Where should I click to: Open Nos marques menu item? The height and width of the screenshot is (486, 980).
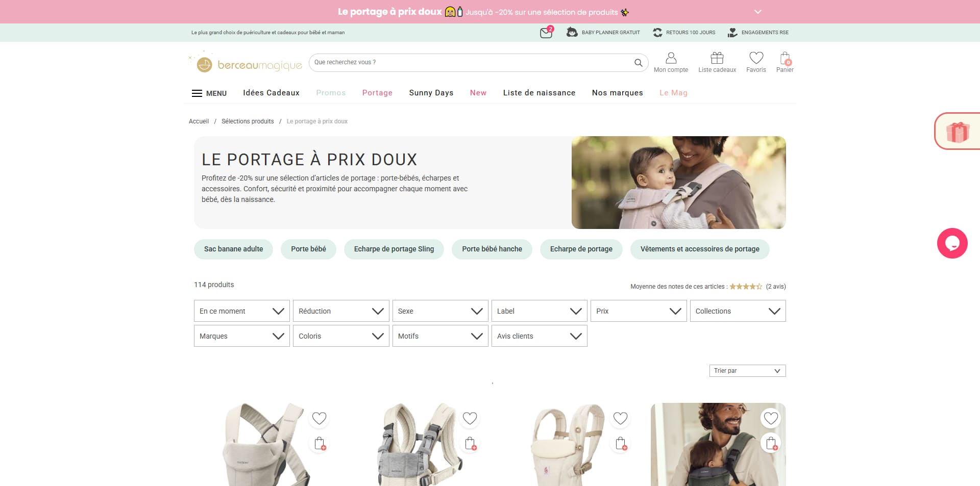(618, 93)
